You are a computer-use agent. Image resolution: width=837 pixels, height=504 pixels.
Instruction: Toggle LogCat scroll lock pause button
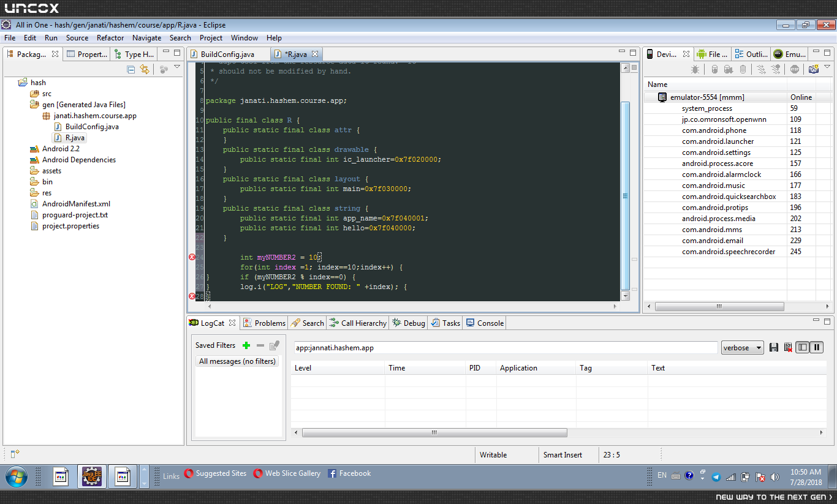tap(816, 348)
